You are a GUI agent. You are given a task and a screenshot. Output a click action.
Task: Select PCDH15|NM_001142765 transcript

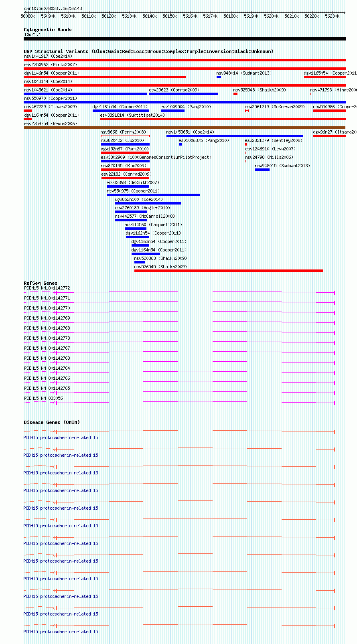[x=47, y=388]
